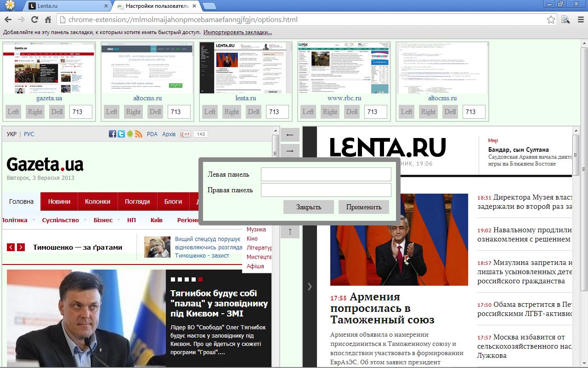
Task: Focus the Левая панель input field
Action: click(x=326, y=174)
